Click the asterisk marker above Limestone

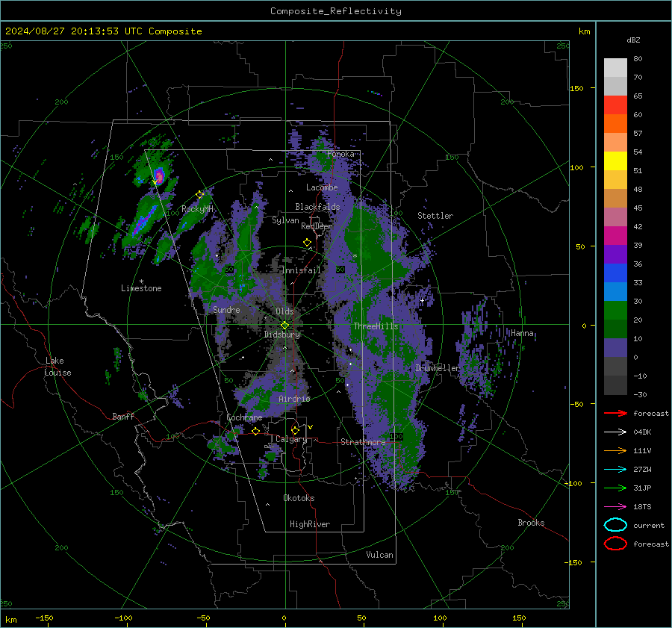coord(141,282)
